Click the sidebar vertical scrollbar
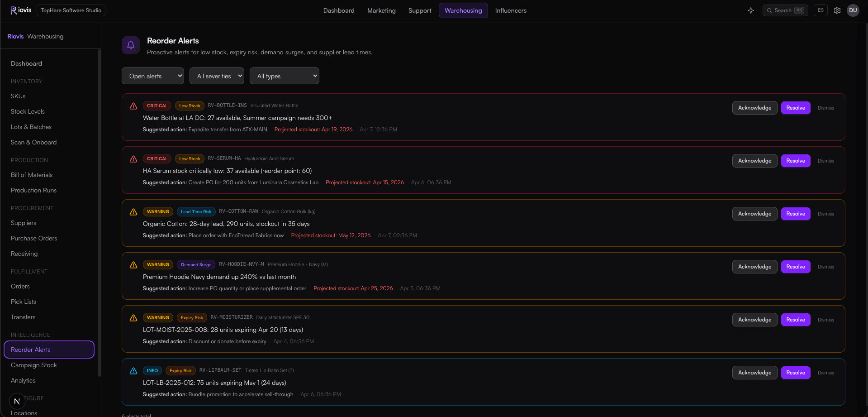The height and width of the screenshot is (417, 868). (x=100, y=213)
